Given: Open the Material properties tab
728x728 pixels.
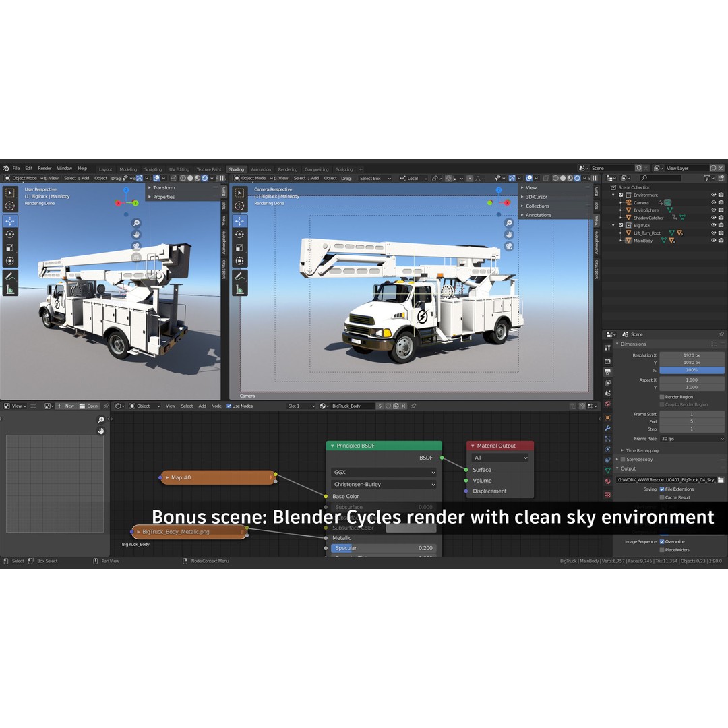Looking at the screenshot, I should [608, 481].
